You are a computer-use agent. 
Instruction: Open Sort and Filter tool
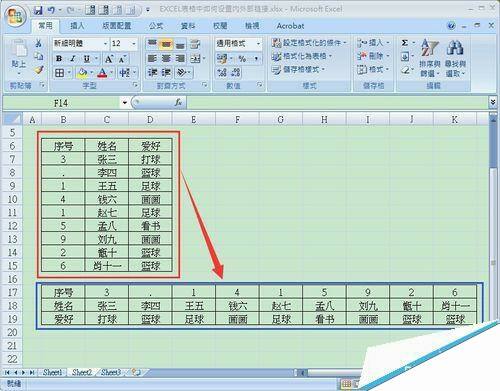pyautogui.click(x=430, y=58)
